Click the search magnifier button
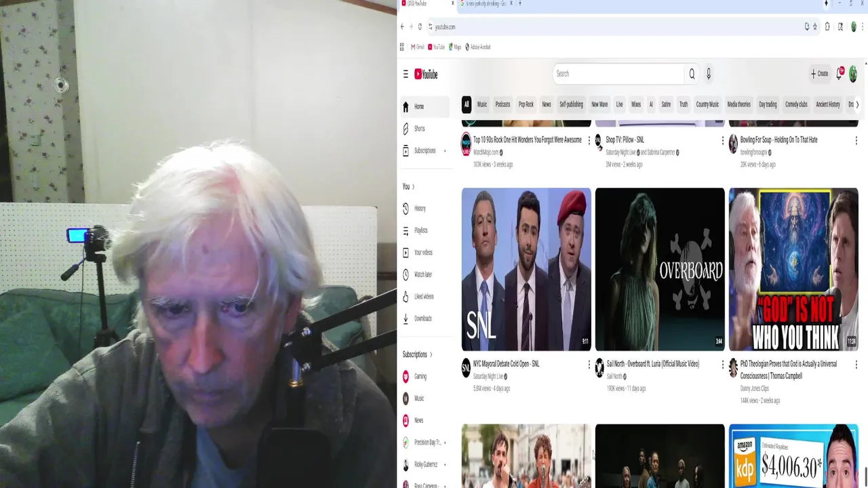The height and width of the screenshot is (488, 868). pyautogui.click(x=692, y=74)
